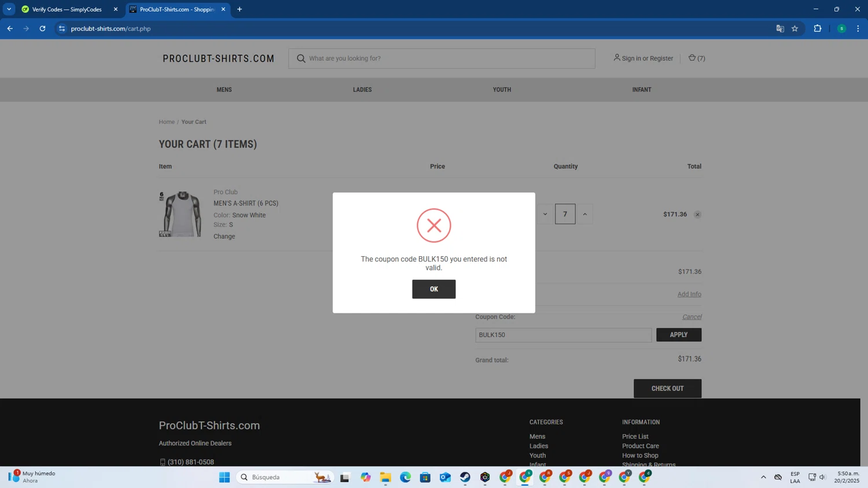Click the footer Ladies category link
868x488 pixels.
tap(539, 446)
